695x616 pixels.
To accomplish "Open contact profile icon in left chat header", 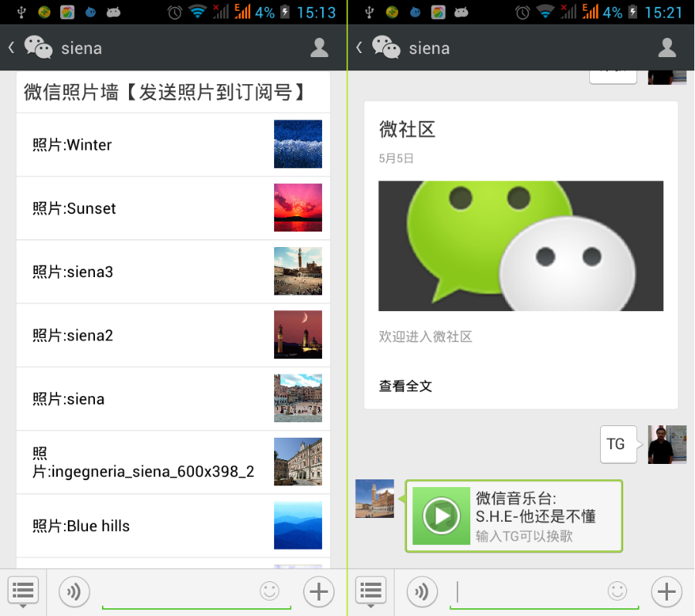I will click(x=319, y=48).
